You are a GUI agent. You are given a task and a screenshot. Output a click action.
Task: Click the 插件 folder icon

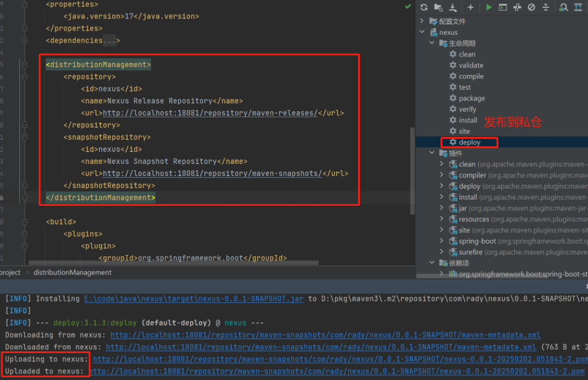[x=443, y=153]
